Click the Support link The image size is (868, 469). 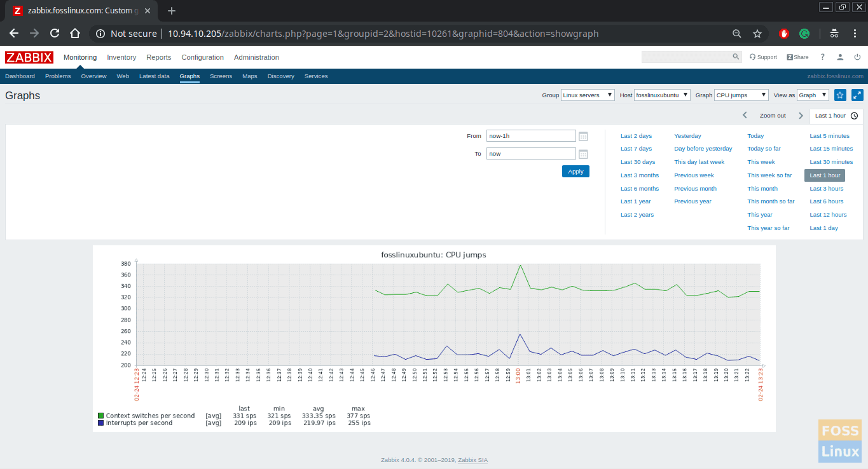763,57
